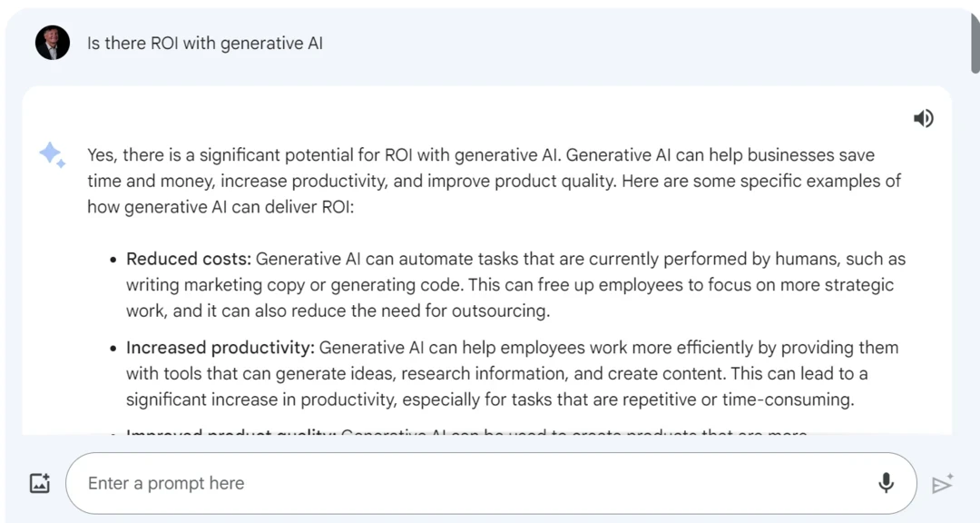Click the bullet dot before "Reduced costs"
The width and height of the screenshot is (980, 523).
(x=113, y=260)
